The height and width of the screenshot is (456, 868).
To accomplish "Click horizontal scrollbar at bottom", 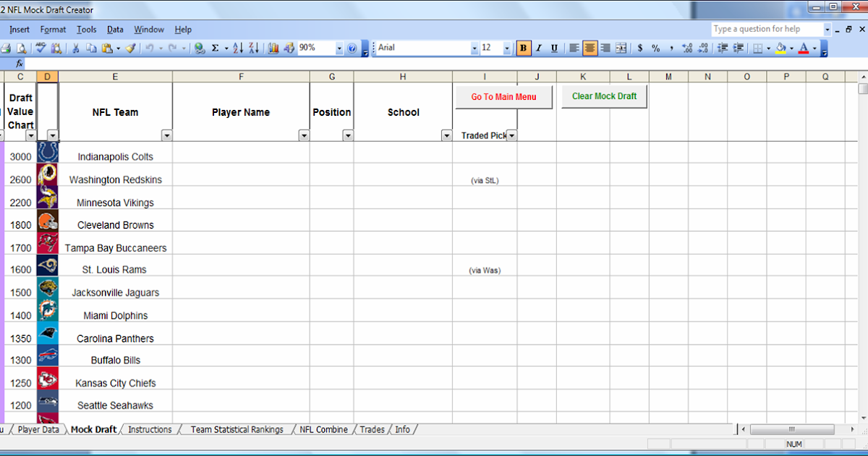I will point(792,429).
